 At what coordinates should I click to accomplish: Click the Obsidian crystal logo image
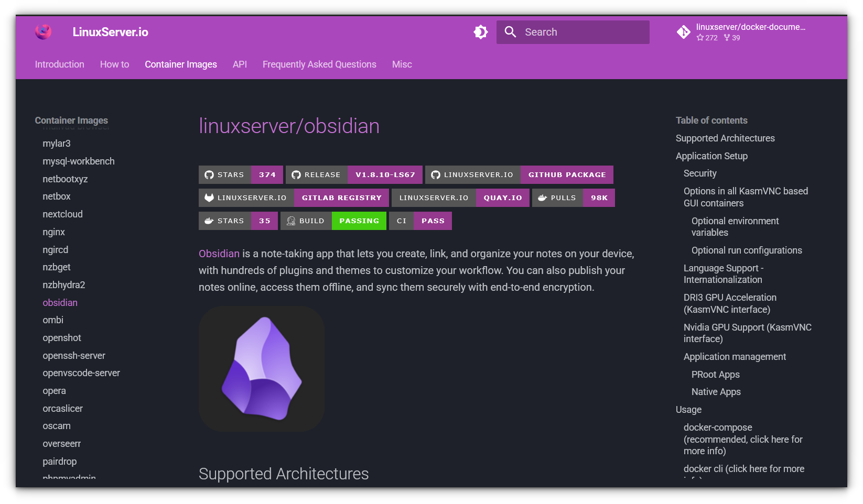[262, 369]
